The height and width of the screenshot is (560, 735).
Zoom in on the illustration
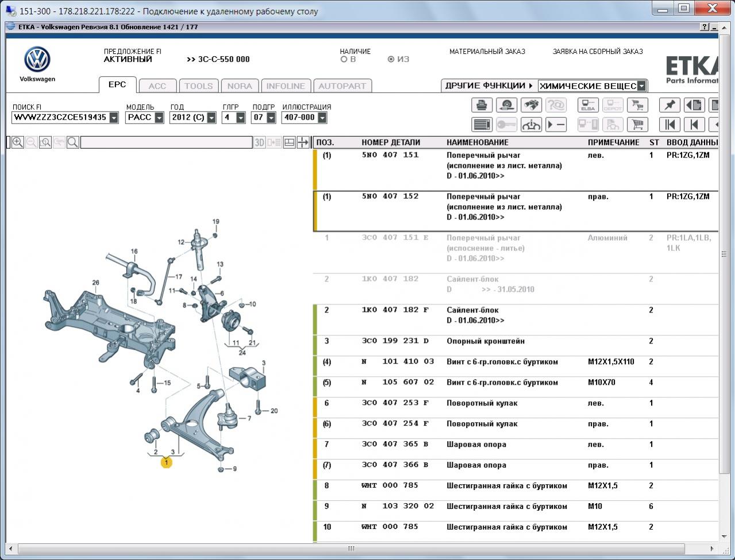click(x=18, y=142)
